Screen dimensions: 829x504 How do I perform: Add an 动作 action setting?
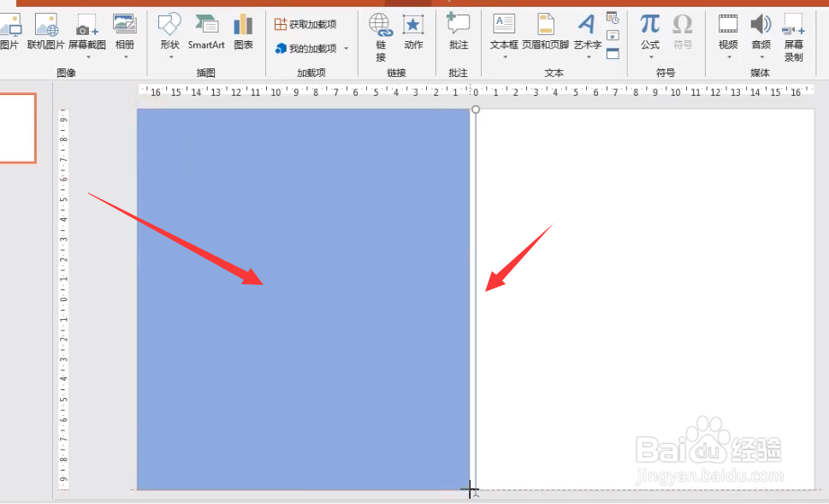tap(413, 32)
